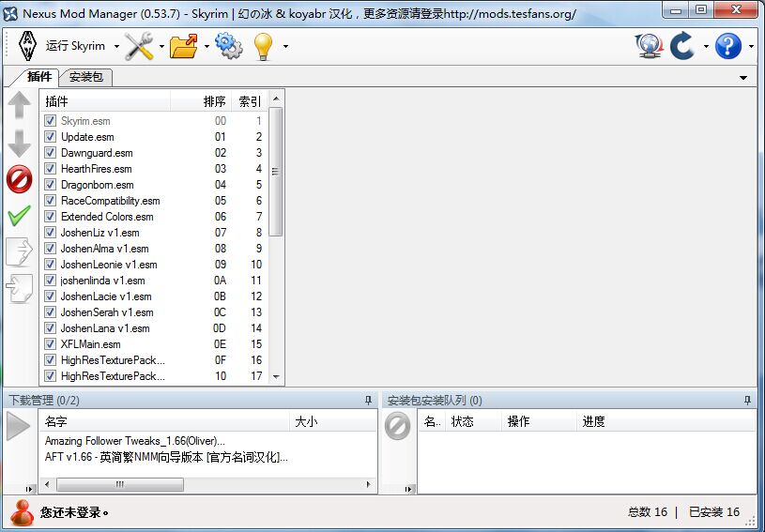The image size is (765, 532).
Task: Expand the install queue side toggle arrow
Action: 408,489
